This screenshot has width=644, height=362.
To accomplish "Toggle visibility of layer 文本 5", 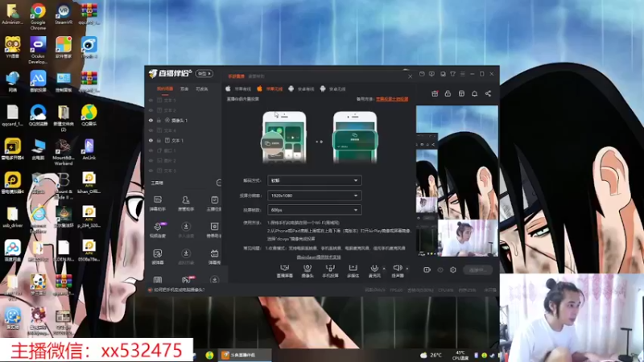I will coord(151,100).
